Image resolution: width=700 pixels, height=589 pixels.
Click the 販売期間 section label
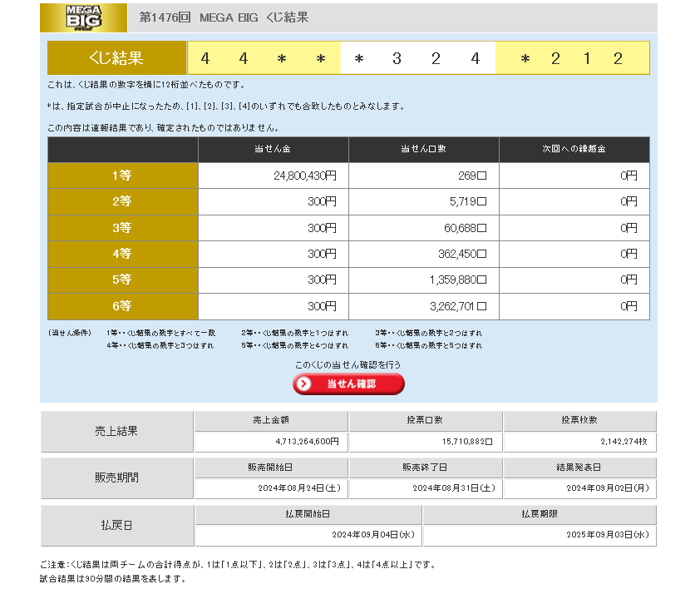tap(116, 478)
